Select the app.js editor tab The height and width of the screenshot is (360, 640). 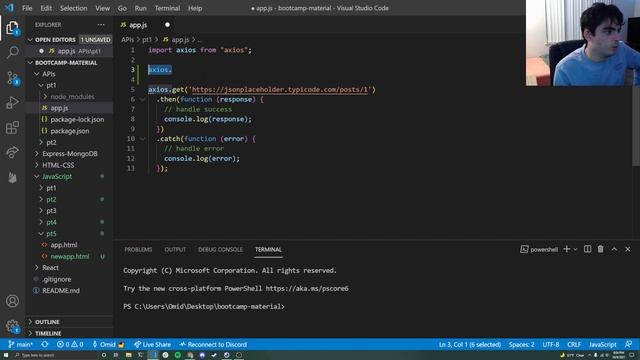coord(138,25)
